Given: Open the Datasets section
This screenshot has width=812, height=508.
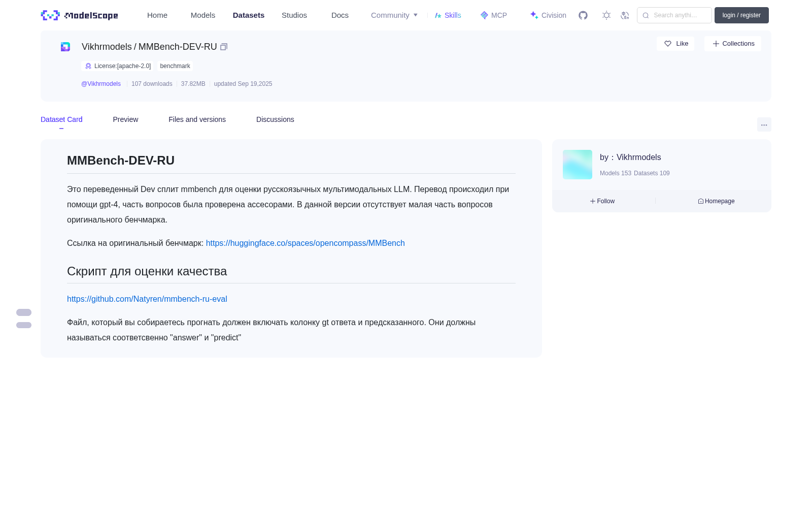Looking at the screenshot, I should pos(249,15).
